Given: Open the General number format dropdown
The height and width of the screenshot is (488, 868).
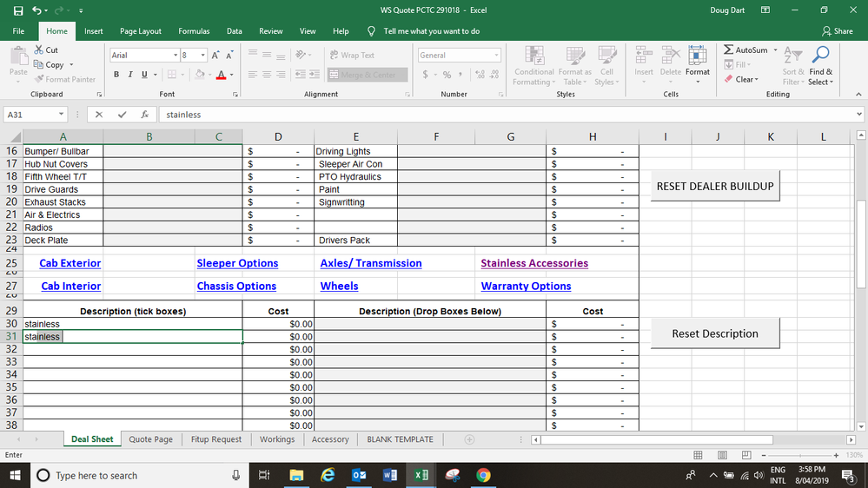Looking at the screenshot, I should pyautogui.click(x=496, y=56).
